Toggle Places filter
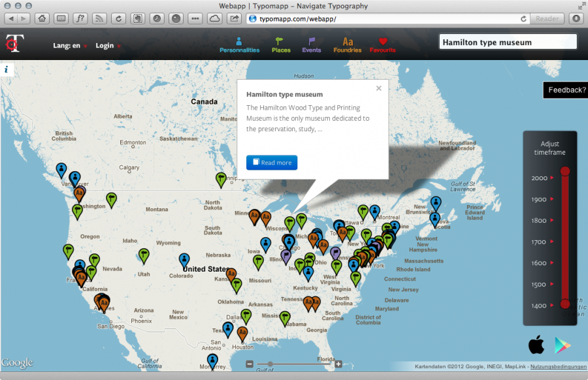This screenshot has width=588, height=380. pyautogui.click(x=281, y=45)
